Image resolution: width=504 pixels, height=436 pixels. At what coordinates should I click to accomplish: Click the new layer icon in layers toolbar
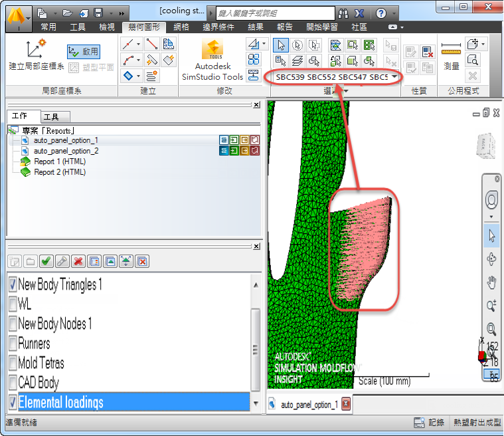[x=15, y=261]
